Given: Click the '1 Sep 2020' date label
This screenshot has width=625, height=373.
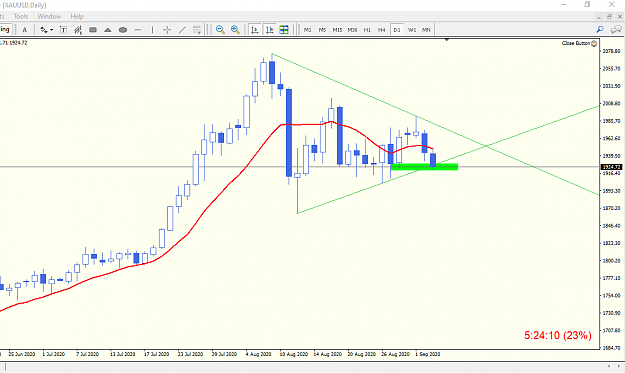Looking at the screenshot, I should [x=428, y=354].
